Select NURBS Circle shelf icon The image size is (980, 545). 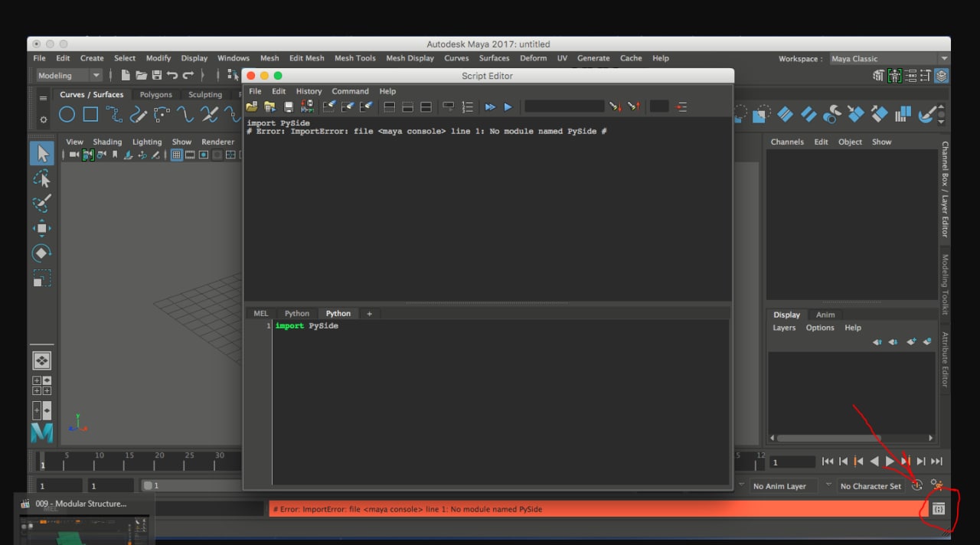click(67, 115)
